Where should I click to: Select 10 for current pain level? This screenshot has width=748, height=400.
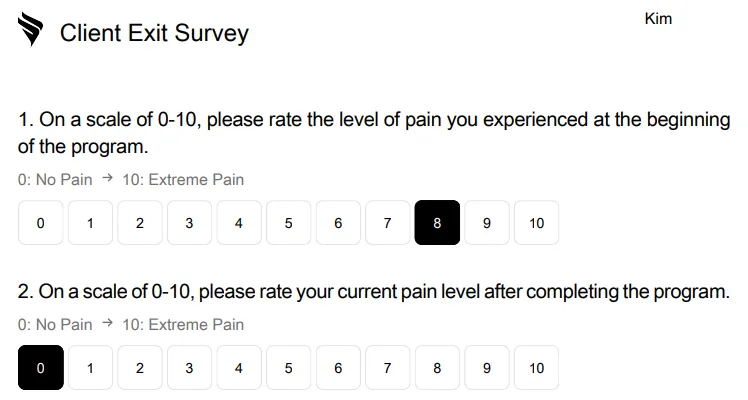pyautogui.click(x=537, y=368)
